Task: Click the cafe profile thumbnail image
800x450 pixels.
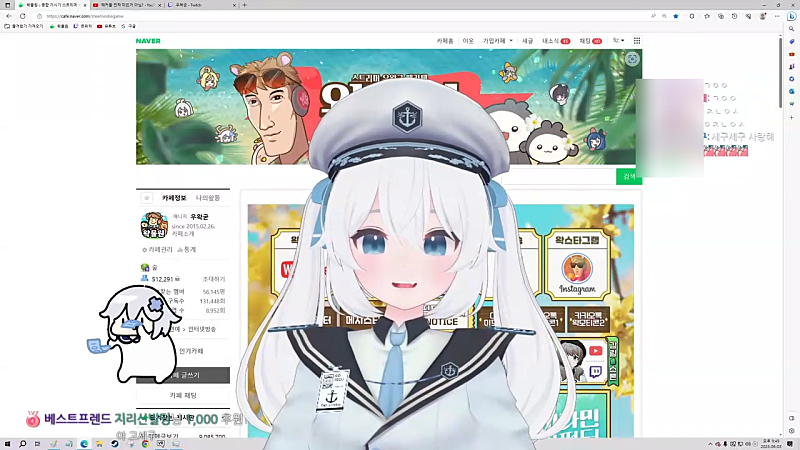Action: (154, 225)
